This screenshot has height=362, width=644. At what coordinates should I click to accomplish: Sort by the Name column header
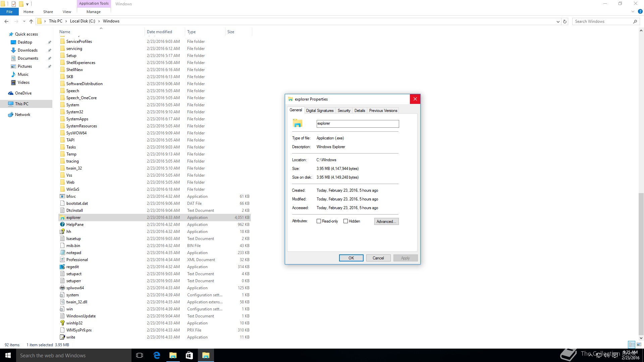click(101, 32)
